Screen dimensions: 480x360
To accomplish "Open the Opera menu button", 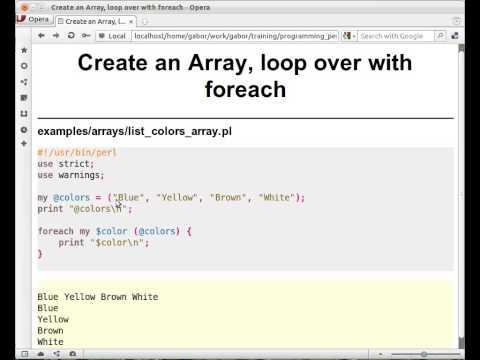I will (34, 20).
